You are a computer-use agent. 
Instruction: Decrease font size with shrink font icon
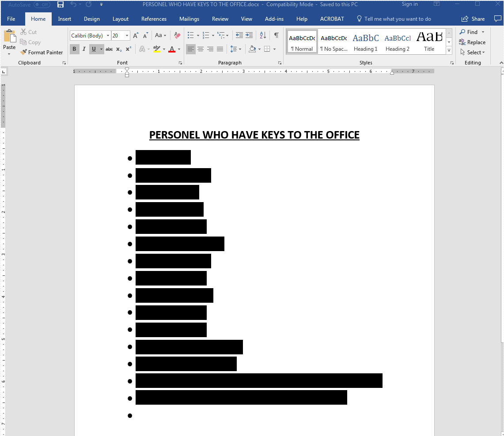[146, 35]
